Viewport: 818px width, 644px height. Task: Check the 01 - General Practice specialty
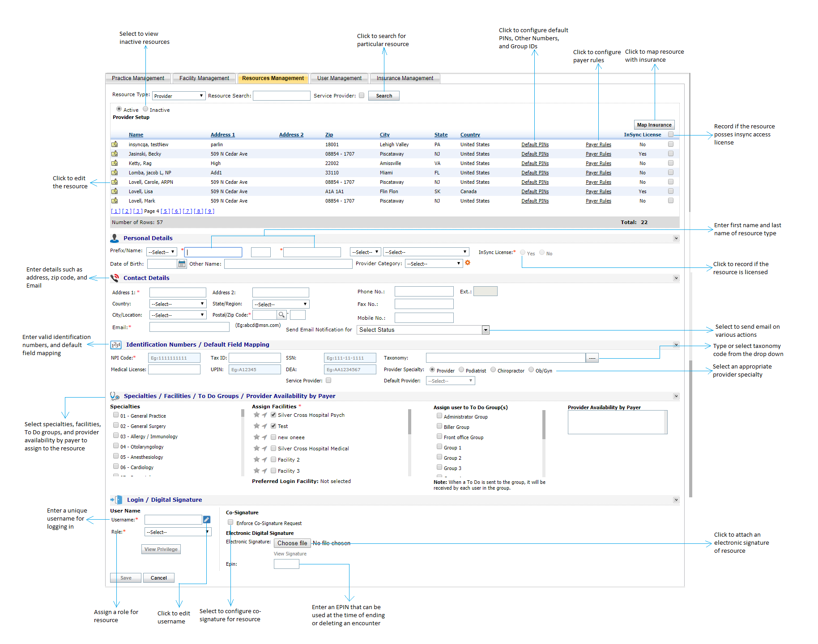(116, 415)
